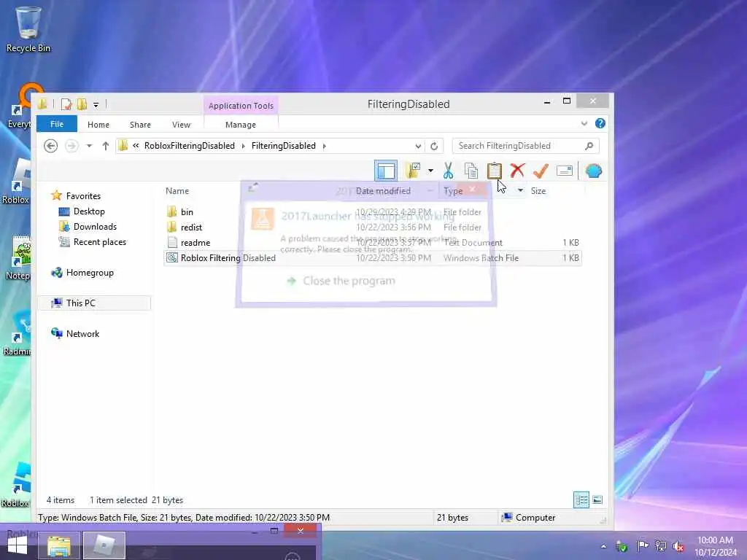747x560 pixels.
Task: Expand the ribbon with the chevron
Action: (584, 124)
